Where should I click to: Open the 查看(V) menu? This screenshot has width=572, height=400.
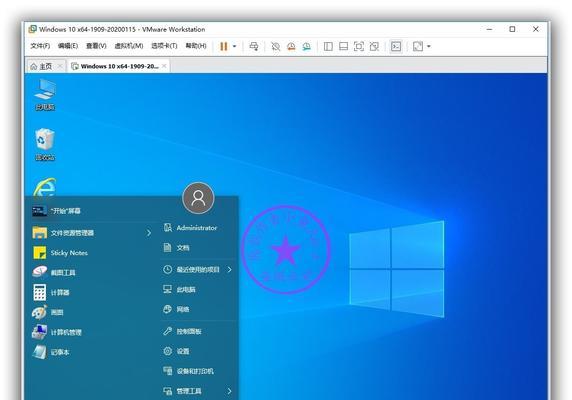coord(96,46)
